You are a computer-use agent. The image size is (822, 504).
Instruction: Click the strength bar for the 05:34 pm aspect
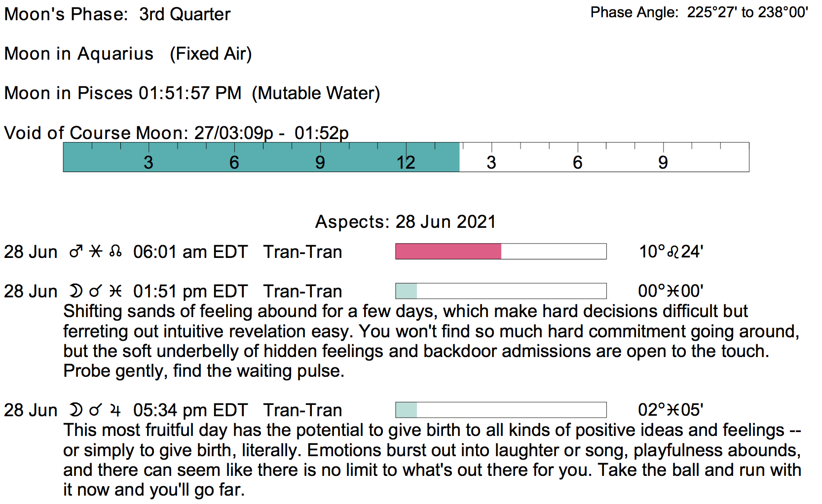(501, 410)
